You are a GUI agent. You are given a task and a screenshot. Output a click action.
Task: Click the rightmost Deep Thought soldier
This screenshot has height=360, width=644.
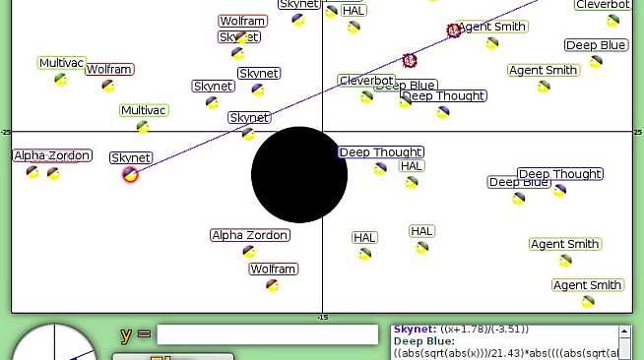coord(559,190)
